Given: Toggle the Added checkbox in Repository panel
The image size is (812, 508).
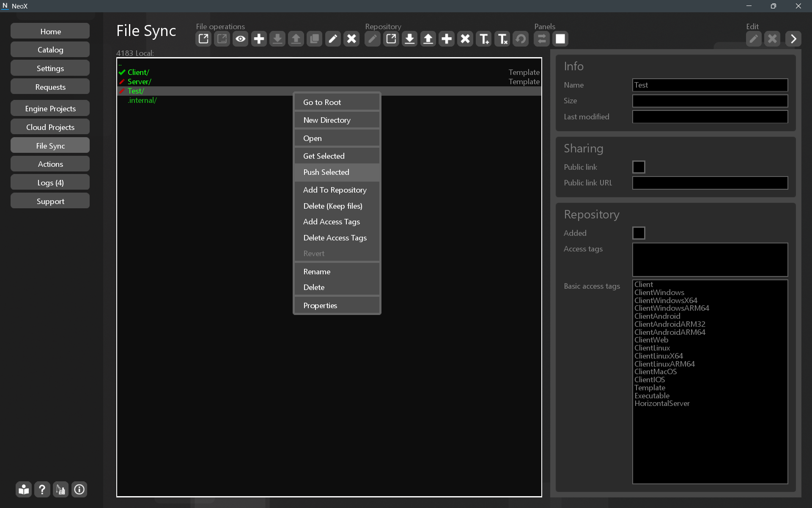Looking at the screenshot, I should 638,233.
